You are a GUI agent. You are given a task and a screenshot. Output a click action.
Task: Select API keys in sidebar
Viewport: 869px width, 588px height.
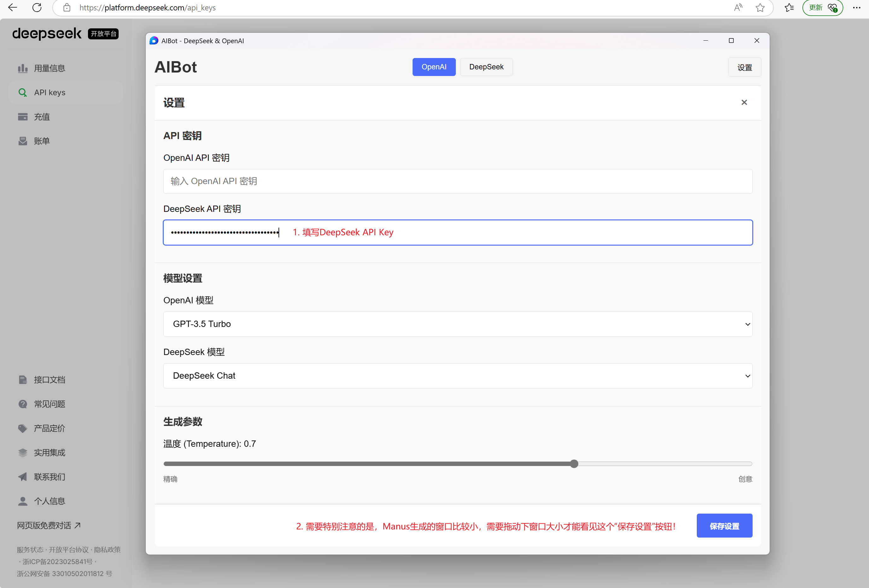(x=65, y=92)
